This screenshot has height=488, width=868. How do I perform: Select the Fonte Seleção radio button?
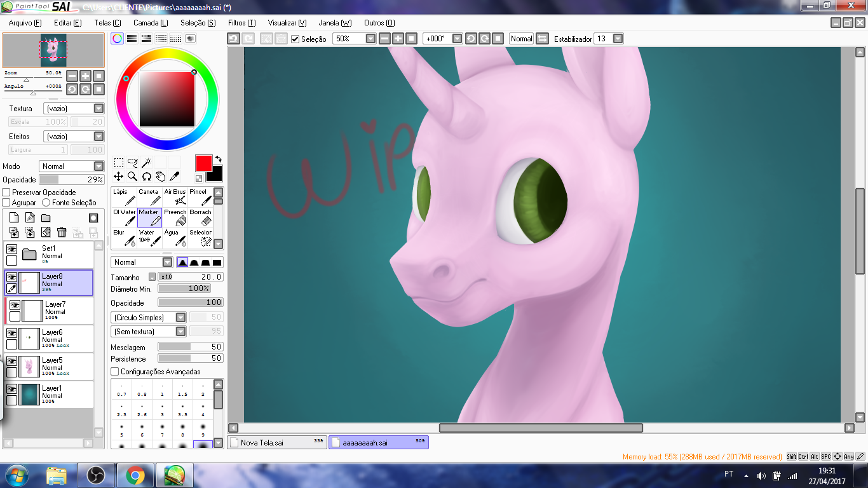coord(46,203)
